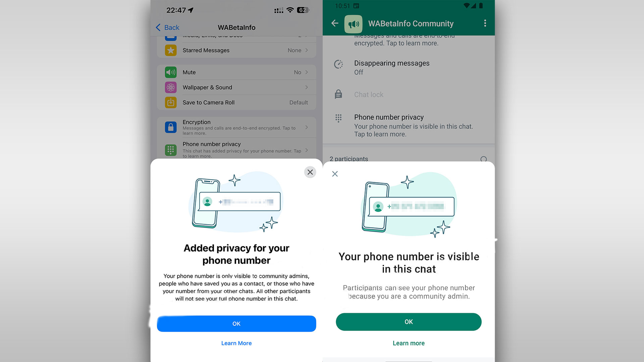Viewport: 644px width, 362px height.
Task: Dismiss the left phone privacy popup
Action: click(x=310, y=172)
